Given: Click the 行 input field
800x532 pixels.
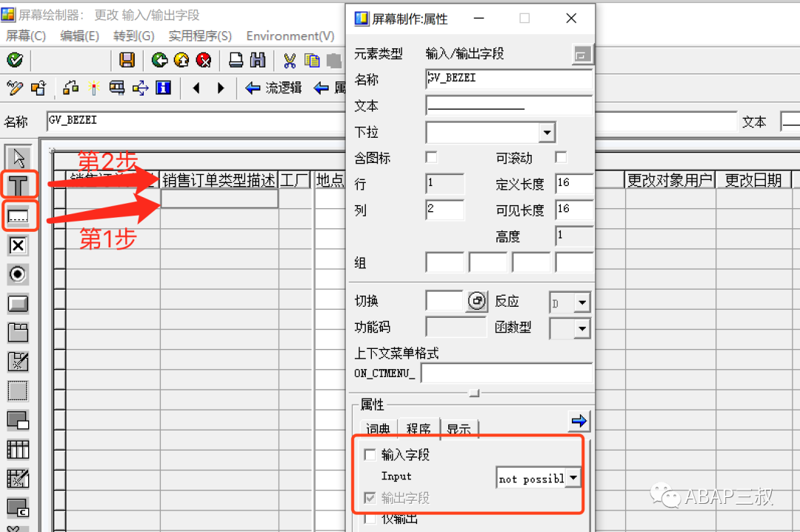Looking at the screenshot, I should pos(445,184).
